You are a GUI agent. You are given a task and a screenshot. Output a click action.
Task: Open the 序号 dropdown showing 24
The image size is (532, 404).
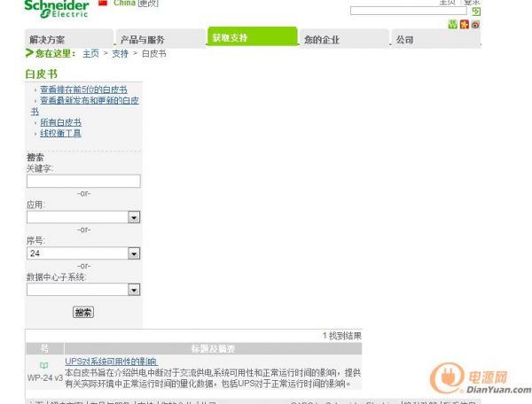(x=134, y=253)
